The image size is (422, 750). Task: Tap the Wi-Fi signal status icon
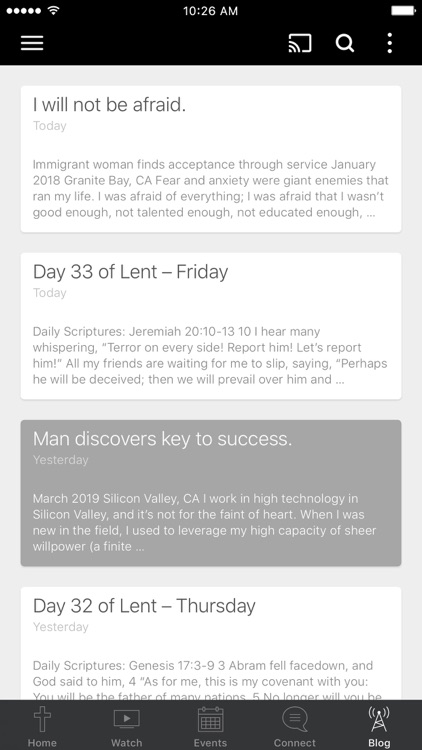[54, 10]
